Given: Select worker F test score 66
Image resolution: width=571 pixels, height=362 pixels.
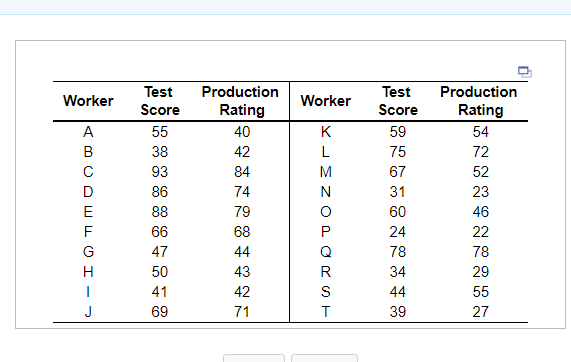Looking at the screenshot, I should 160,232.
